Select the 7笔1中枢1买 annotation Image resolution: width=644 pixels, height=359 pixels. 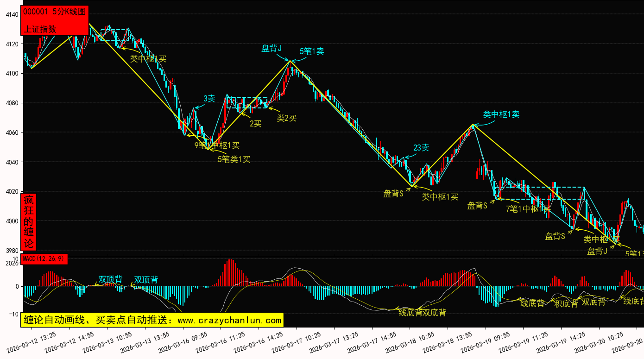(x=528, y=209)
